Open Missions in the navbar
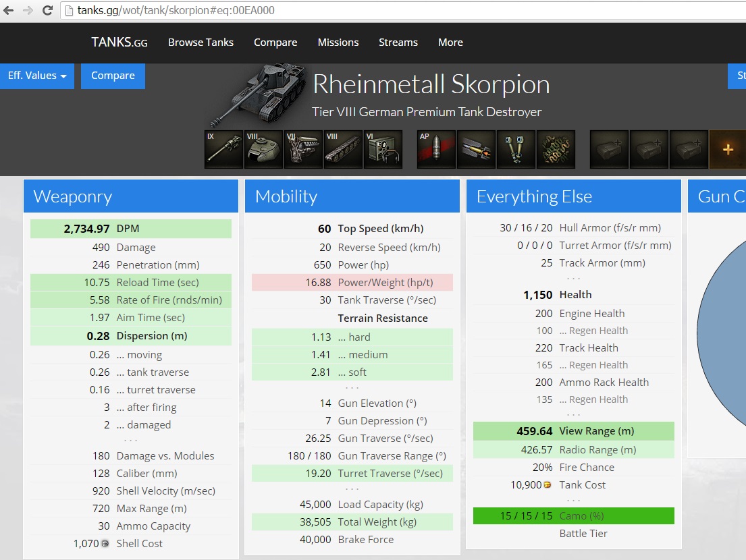Viewport: 746px width, 560px height. [338, 43]
